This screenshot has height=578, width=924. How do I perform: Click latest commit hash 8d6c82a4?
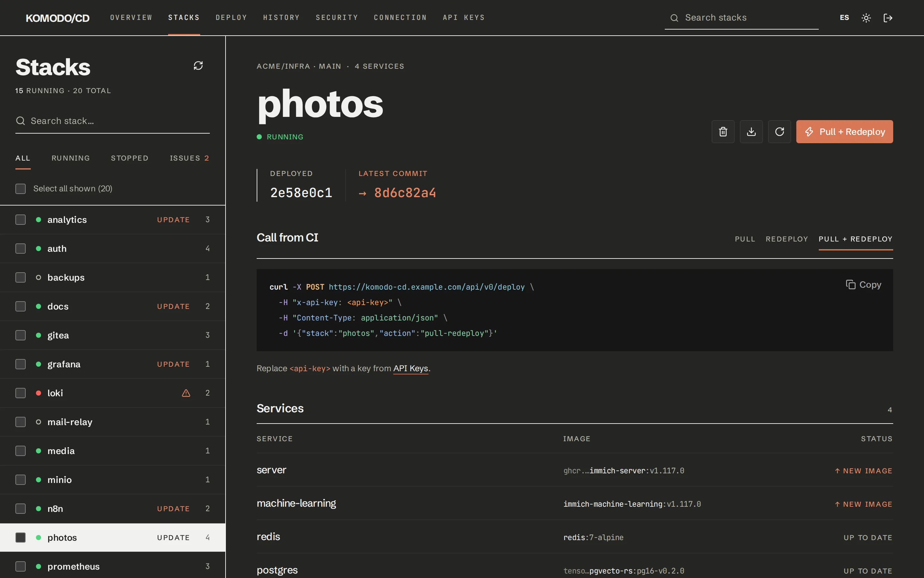405,193
